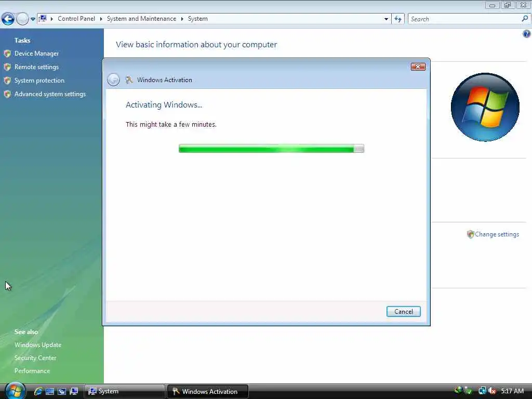
Task: Open Help via blue question mark
Action: 527,34
